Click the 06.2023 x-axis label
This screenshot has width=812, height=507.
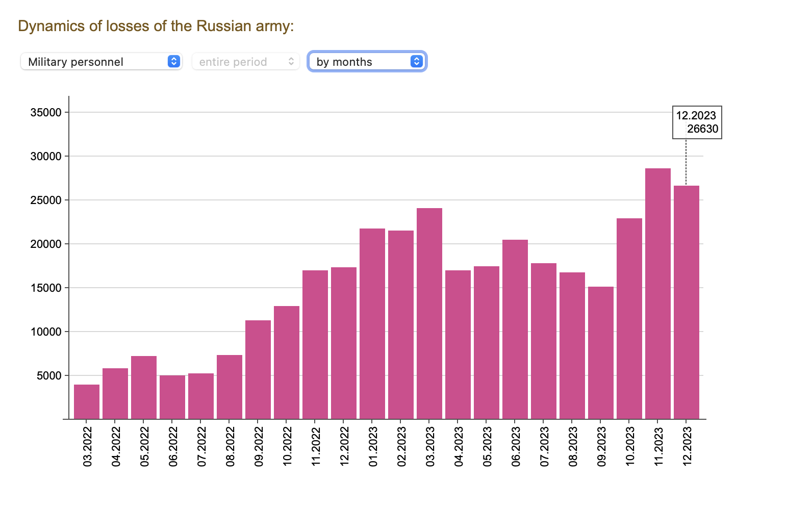pyautogui.click(x=516, y=447)
